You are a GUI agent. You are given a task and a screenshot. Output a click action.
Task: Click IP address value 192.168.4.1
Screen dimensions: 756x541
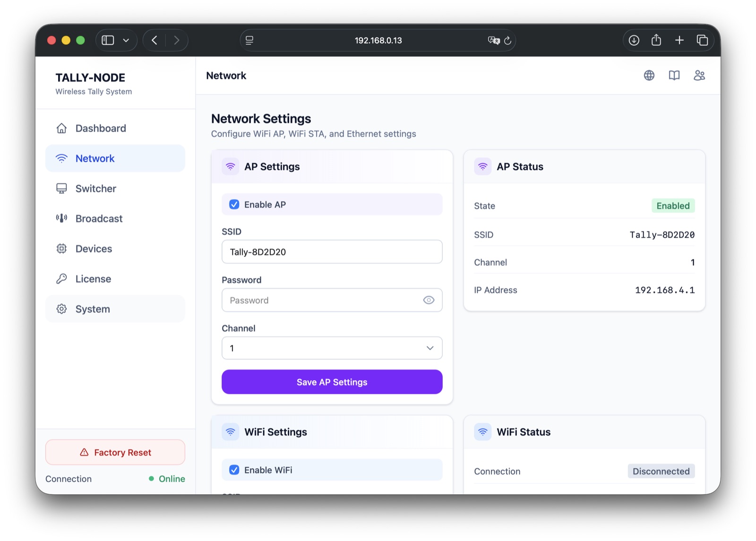coord(665,290)
